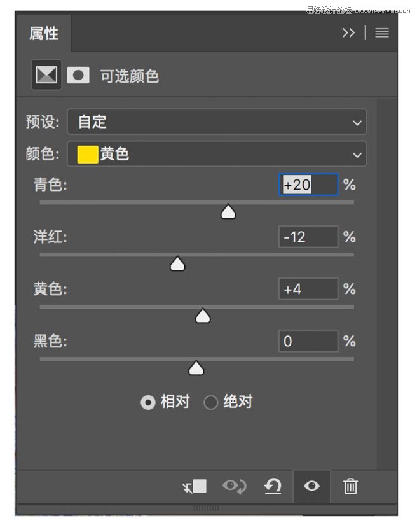Select the layer mask icon
The width and height of the screenshot is (417, 532).
pyautogui.click(x=78, y=75)
